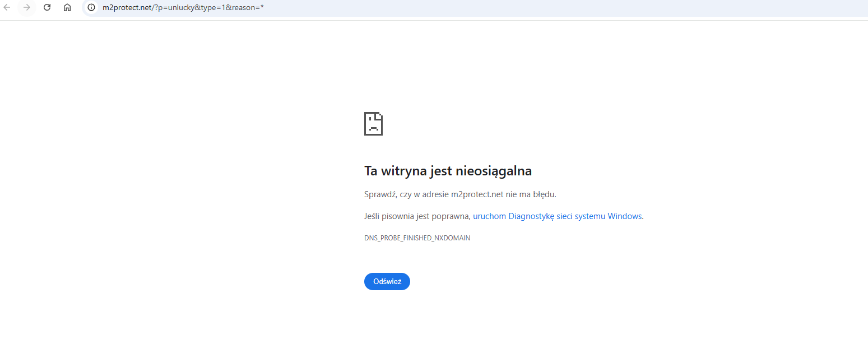Click the empty right side of the address bar
Image resolution: width=868 pixels, height=344 pixels.
(560, 8)
